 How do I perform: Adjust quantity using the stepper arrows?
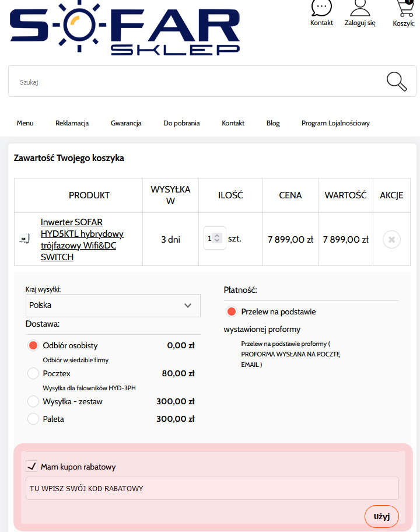[218, 239]
